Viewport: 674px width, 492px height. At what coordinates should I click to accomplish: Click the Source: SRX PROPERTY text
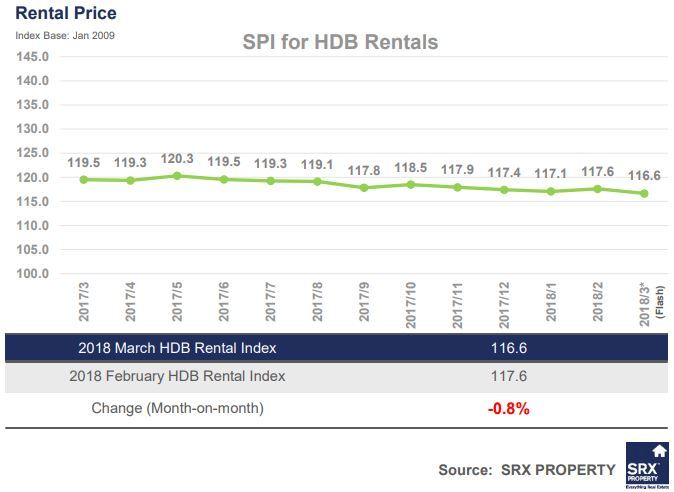(x=527, y=470)
